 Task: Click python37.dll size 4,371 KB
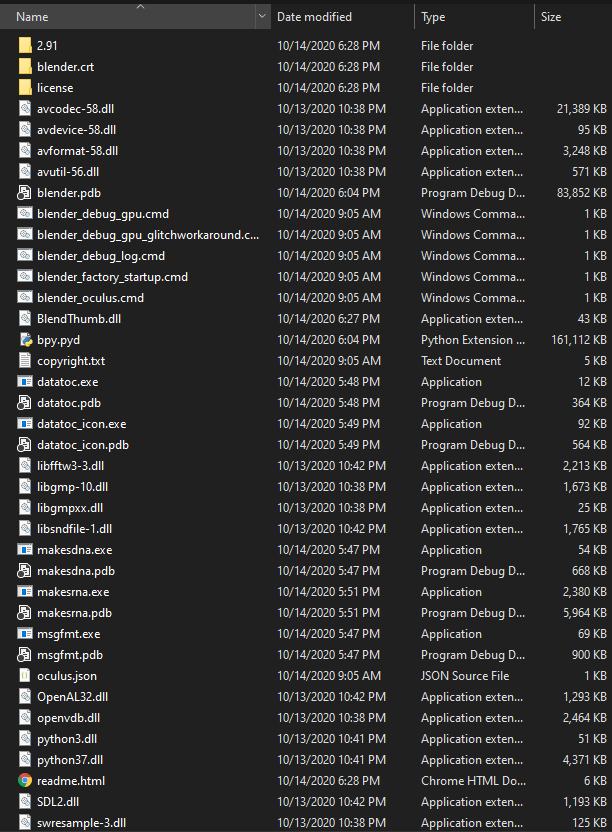point(585,760)
